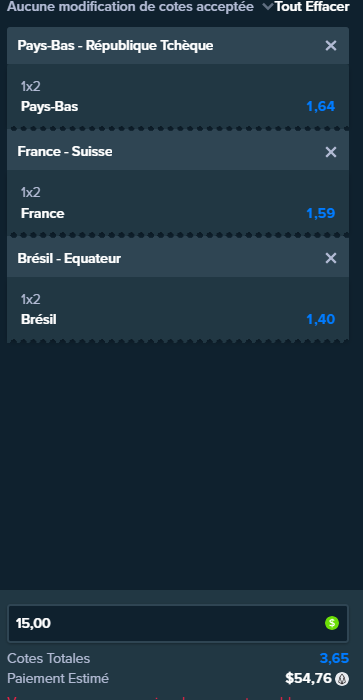Viewport: 363px width, 700px height.
Task: Click the Cotes Totales 3,65 value
Action: coord(334,658)
